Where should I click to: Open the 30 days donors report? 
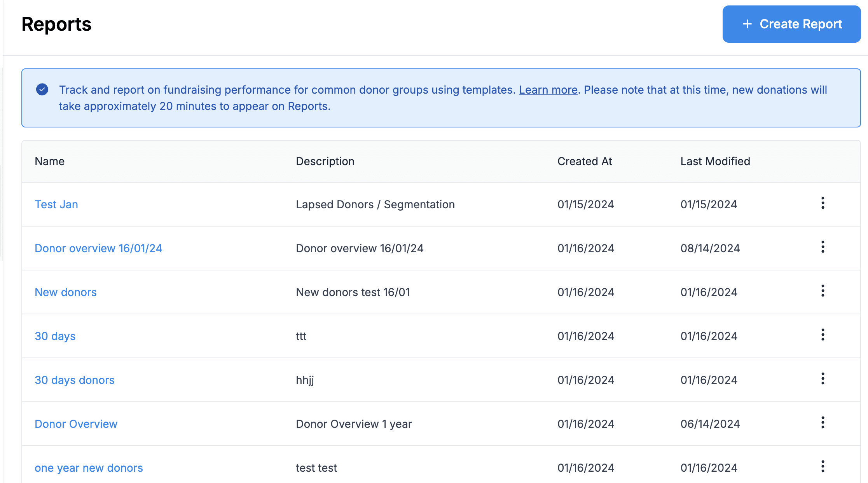[x=74, y=380]
